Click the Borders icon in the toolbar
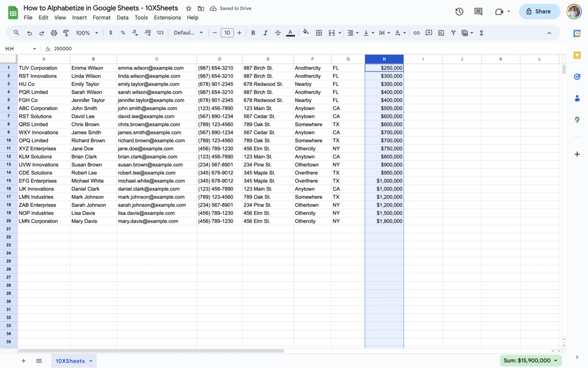Image resolution: width=588 pixels, height=368 pixels. [319, 32]
